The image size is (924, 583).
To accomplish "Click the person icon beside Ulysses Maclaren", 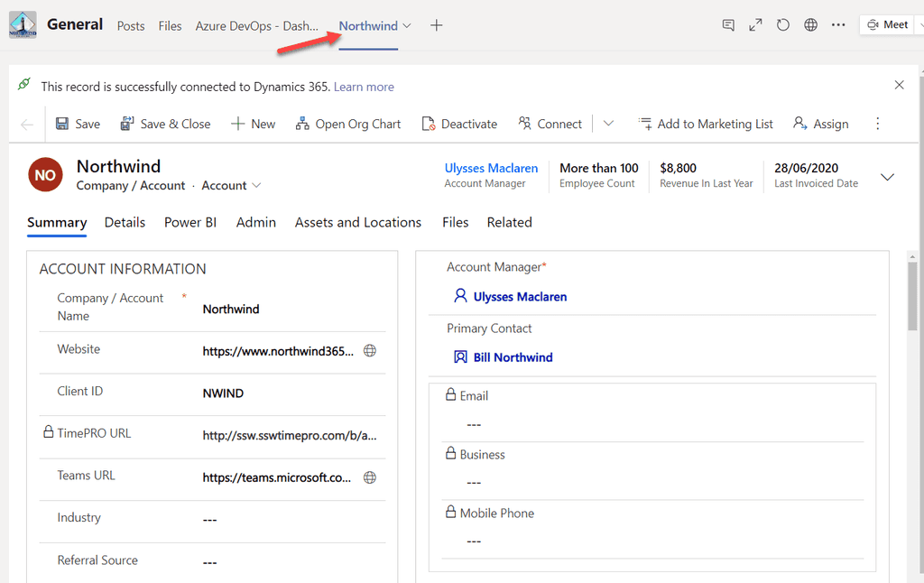I will [x=460, y=295].
